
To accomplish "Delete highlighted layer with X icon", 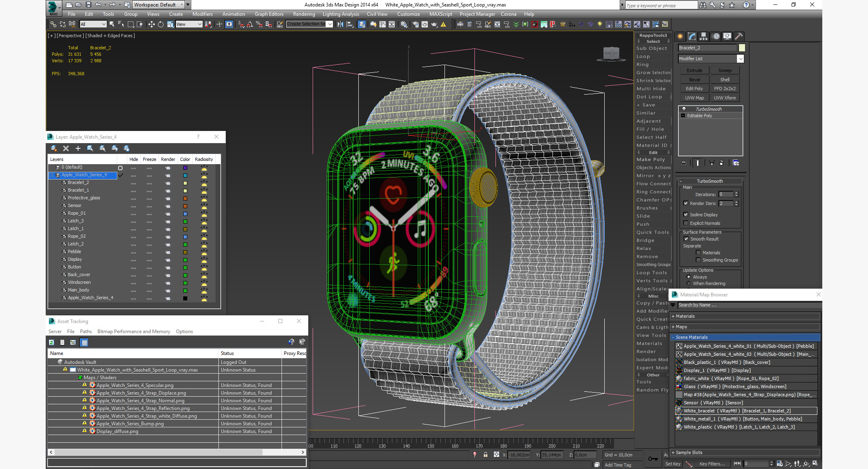I will click(x=66, y=148).
